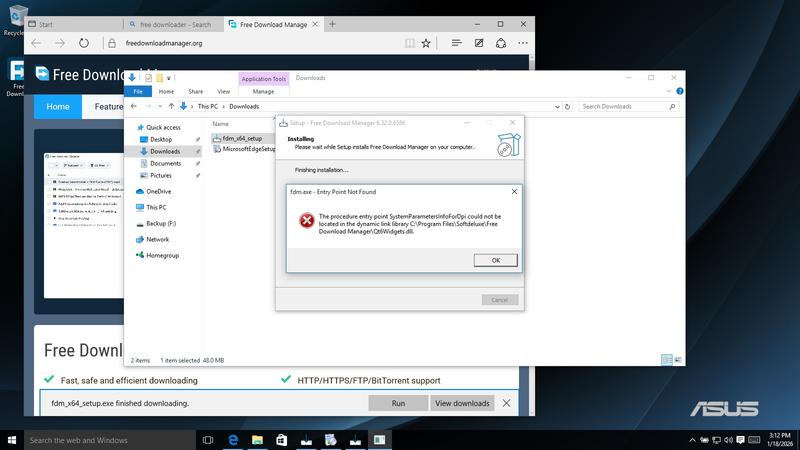
Task: Open the Share ribbon tab in File Explorer
Action: coord(195,91)
